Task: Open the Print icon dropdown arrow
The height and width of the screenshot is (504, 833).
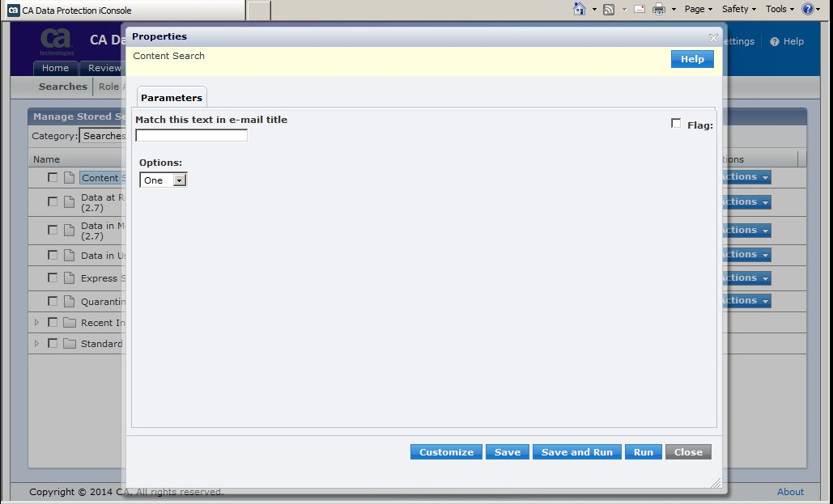Action: pyautogui.click(x=674, y=10)
